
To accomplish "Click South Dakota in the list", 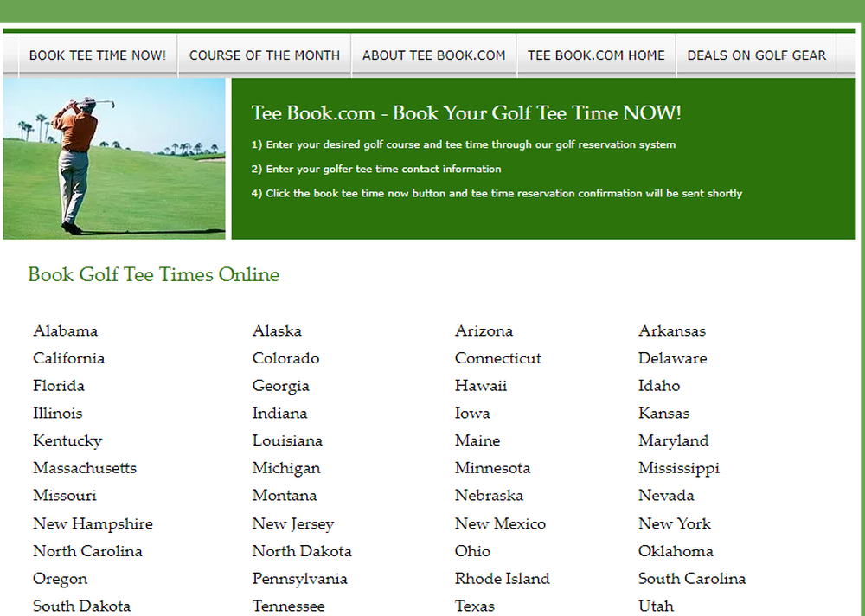I will point(81,606).
